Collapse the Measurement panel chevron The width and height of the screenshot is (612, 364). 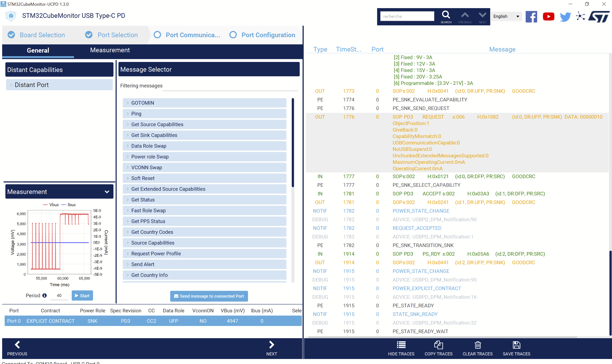tap(107, 192)
